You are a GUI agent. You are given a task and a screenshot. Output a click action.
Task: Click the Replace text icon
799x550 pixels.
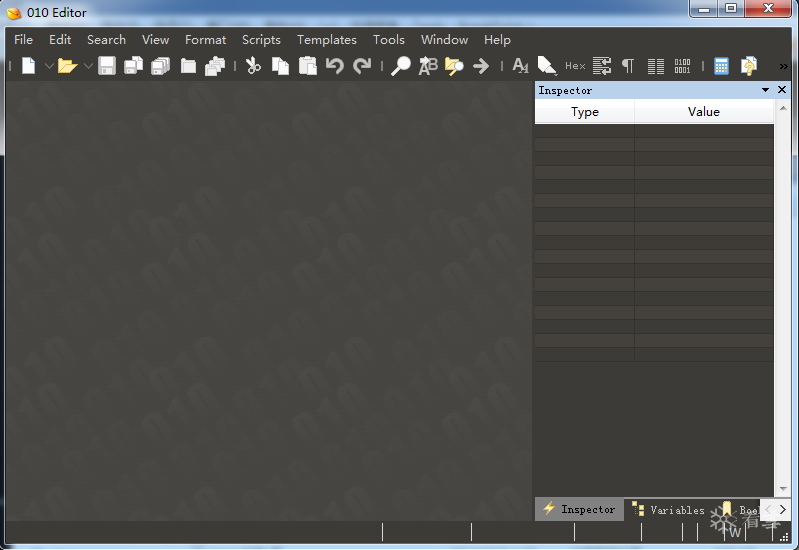click(428, 66)
